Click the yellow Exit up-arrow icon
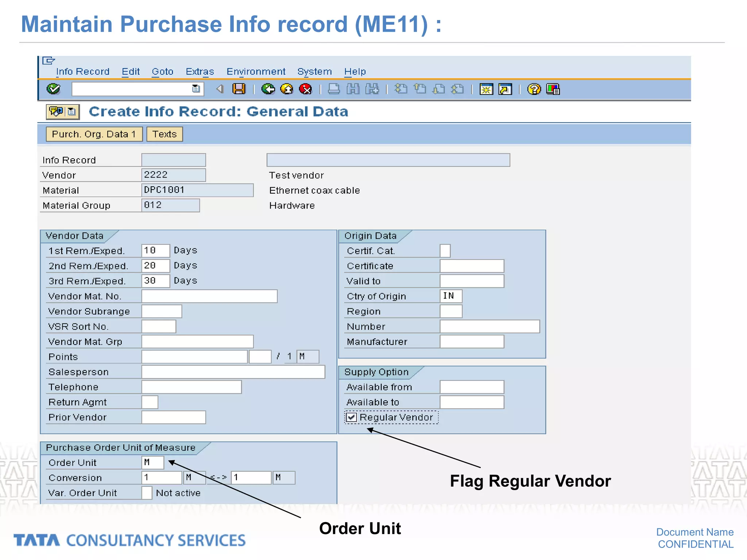Screen dimensions: 747x560 click(287, 89)
